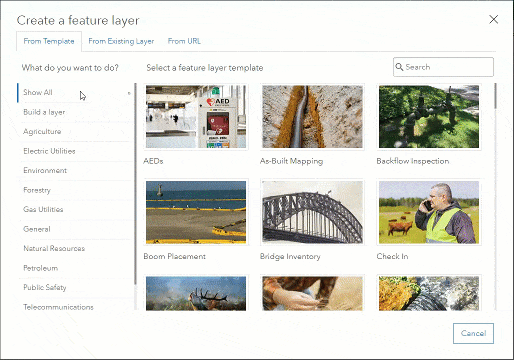Click the Search templates field

click(443, 67)
